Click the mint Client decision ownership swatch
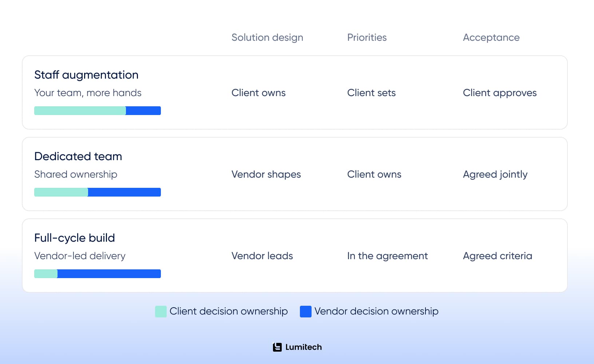 click(x=161, y=312)
